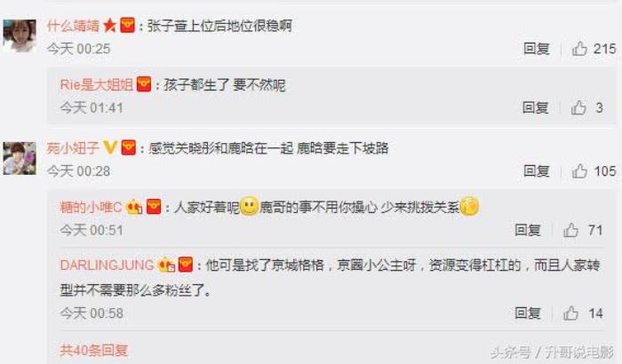The width and height of the screenshot is (622, 364).
Task: Click the red envelope badge beside DARLINGJUNG
Action: pyautogui.click(x=185, y=265)
